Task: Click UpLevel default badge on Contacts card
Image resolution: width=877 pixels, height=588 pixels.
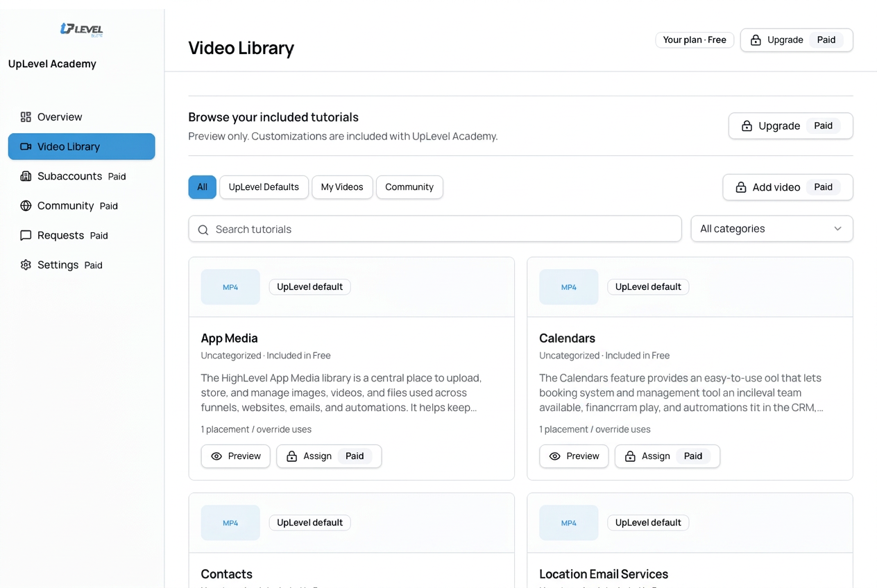Action: (x=309, y=523)
